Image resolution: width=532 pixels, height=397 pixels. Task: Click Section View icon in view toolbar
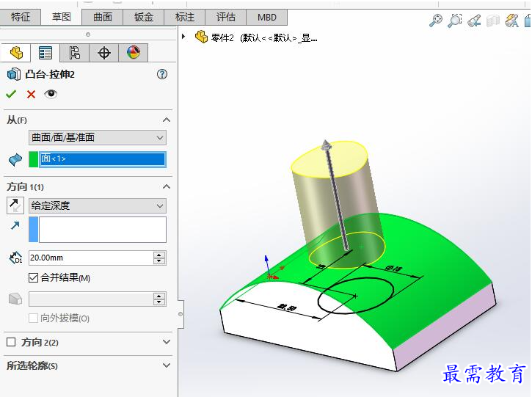(493, 21)
